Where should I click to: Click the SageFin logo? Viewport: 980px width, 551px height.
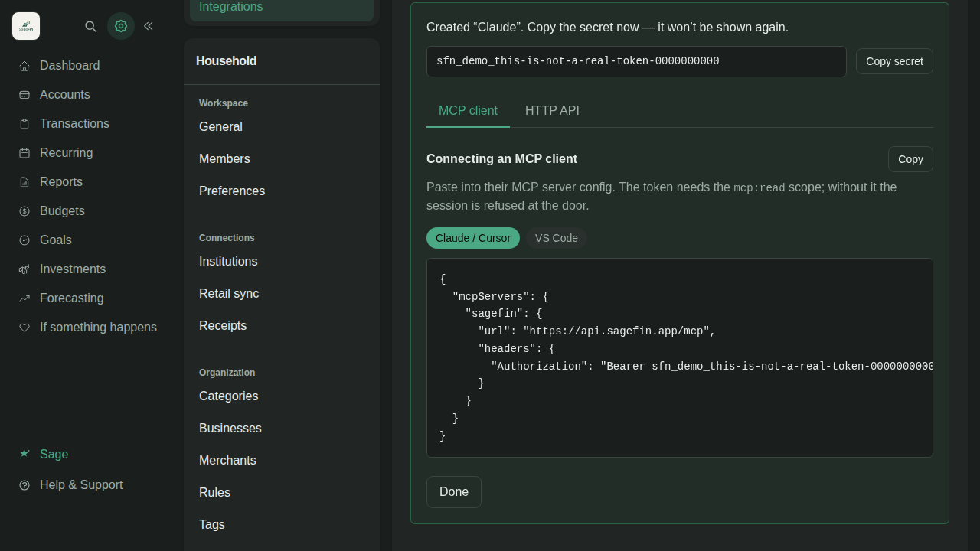tap(26, 26)
